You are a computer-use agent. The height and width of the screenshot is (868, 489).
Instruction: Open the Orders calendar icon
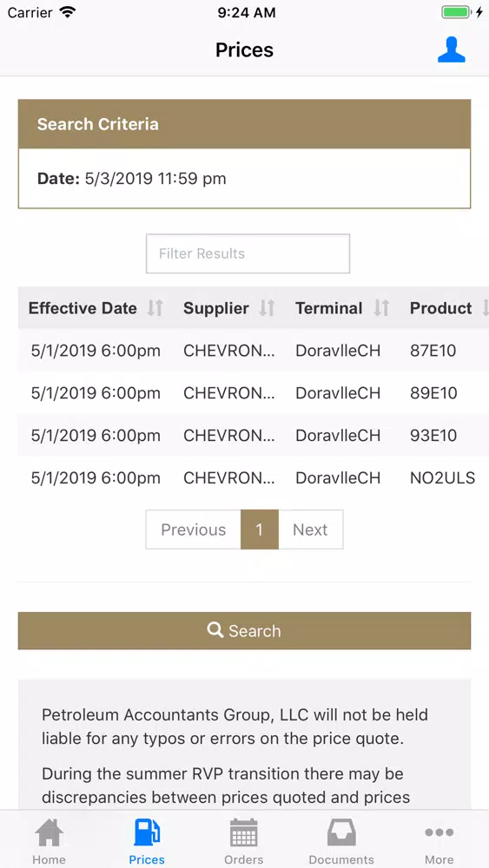[x=244, y=832]
